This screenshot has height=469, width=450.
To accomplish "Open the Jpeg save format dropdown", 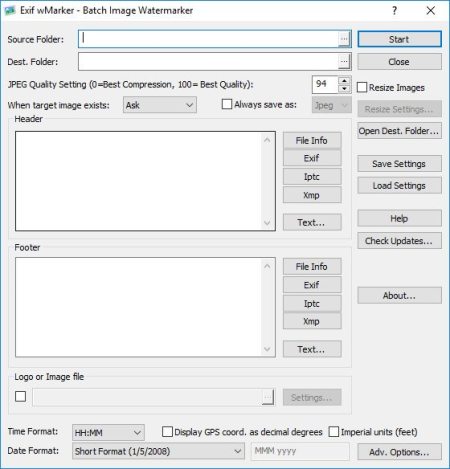I will 332,105.
